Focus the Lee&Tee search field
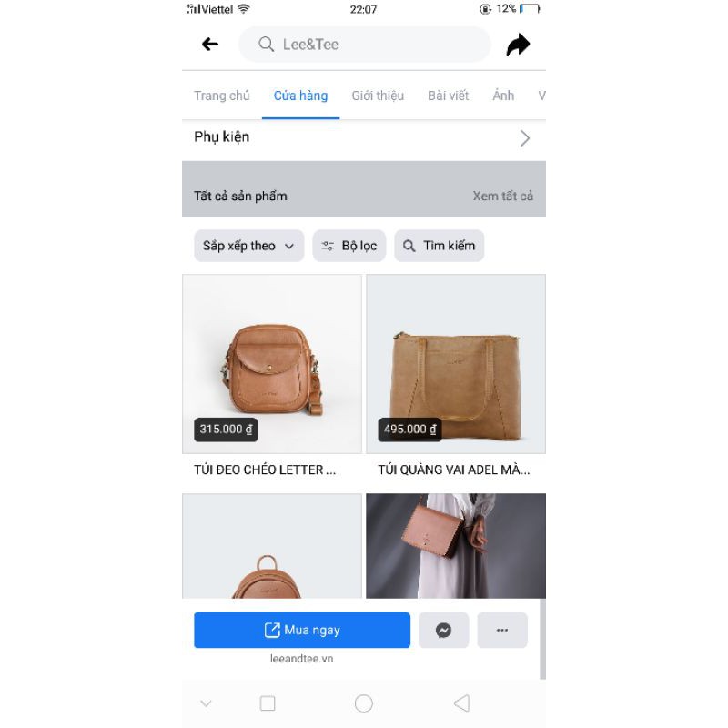 [x=365, y=45]
